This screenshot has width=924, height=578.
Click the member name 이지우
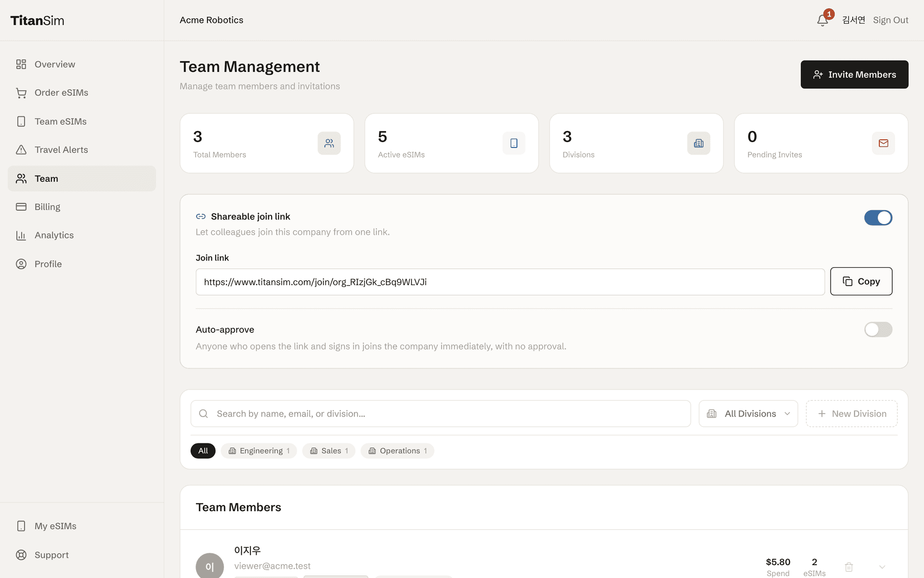tap(247, 550)
